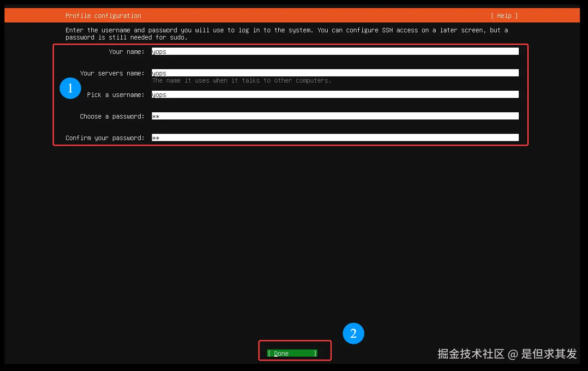
Task: Click the "Profile configuration" title text
Action: (x=103, y=15)
